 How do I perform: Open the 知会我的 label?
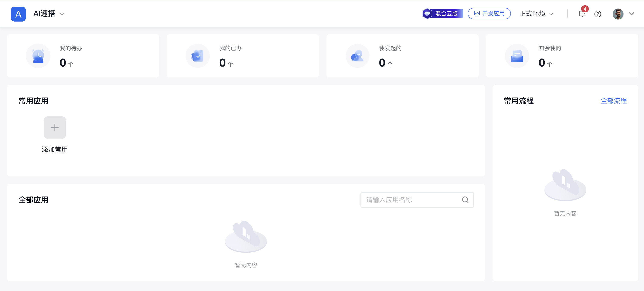(550, 48)
